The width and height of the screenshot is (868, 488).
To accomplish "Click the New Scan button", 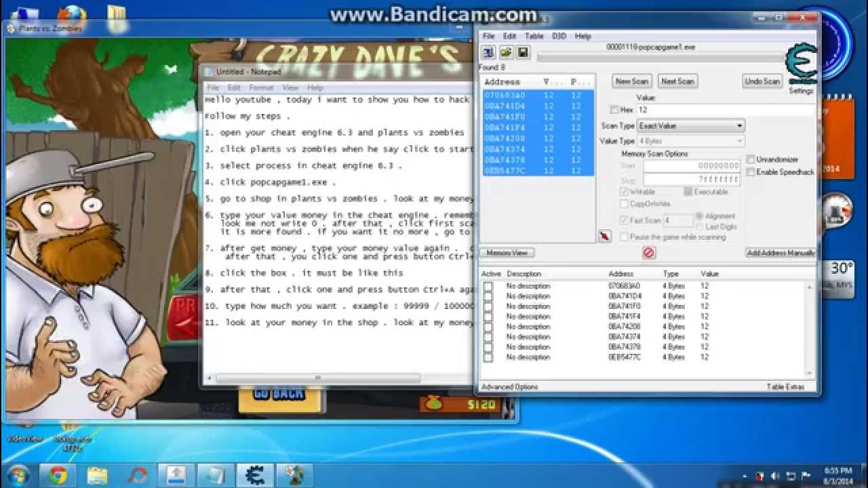I will click(631, 81).
